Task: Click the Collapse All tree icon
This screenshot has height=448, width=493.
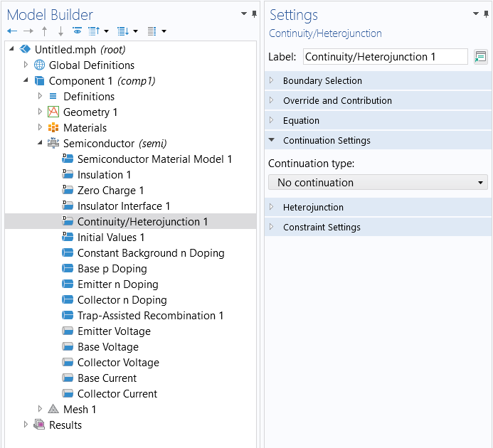Action: 94,31
